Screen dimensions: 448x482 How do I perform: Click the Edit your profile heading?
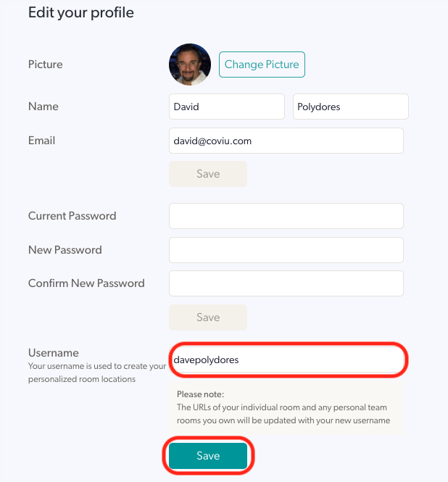point(81,12)
